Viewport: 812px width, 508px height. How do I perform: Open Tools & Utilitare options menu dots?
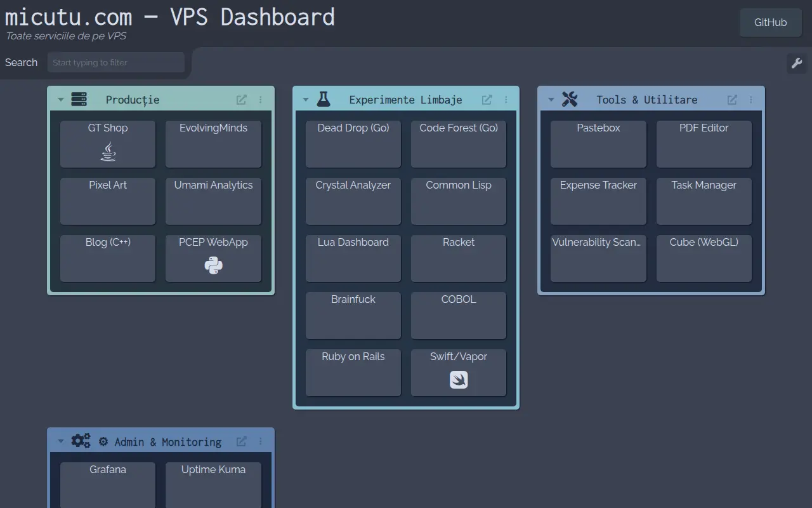(x=751, y=100)
